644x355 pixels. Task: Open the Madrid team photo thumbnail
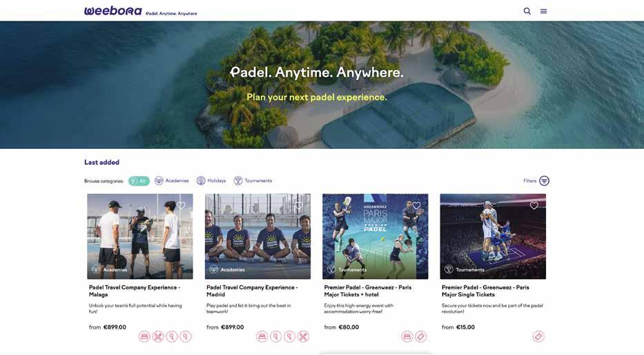click(257, 236)
